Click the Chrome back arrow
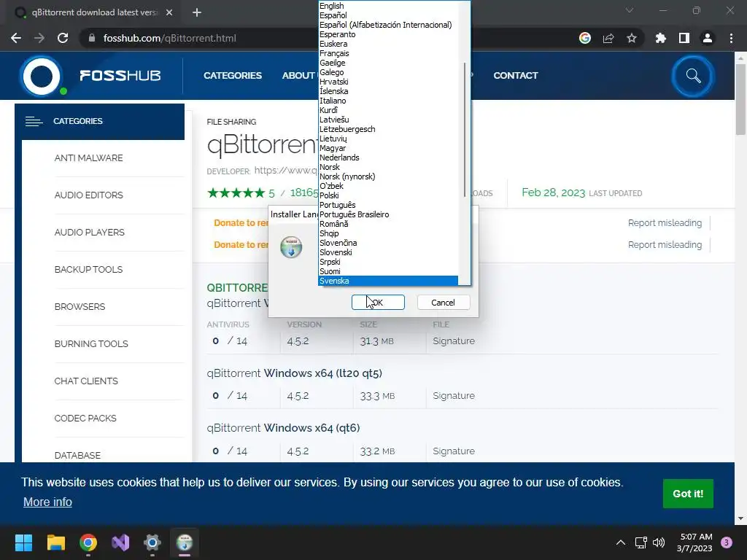The width and height of the screenshot is (747, 560). tap(16, 38)
